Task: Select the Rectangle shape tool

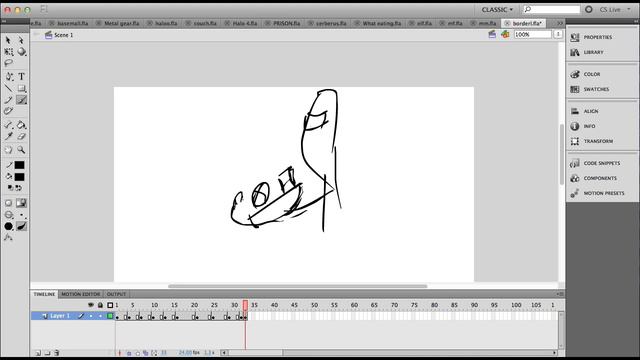Action: pyautogui.click(x=21, y=88)
